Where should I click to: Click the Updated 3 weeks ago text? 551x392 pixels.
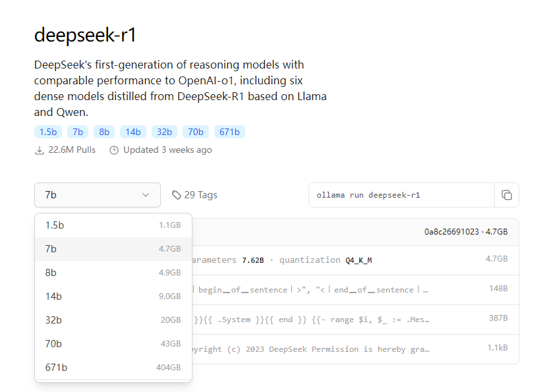tap(167, 150)
